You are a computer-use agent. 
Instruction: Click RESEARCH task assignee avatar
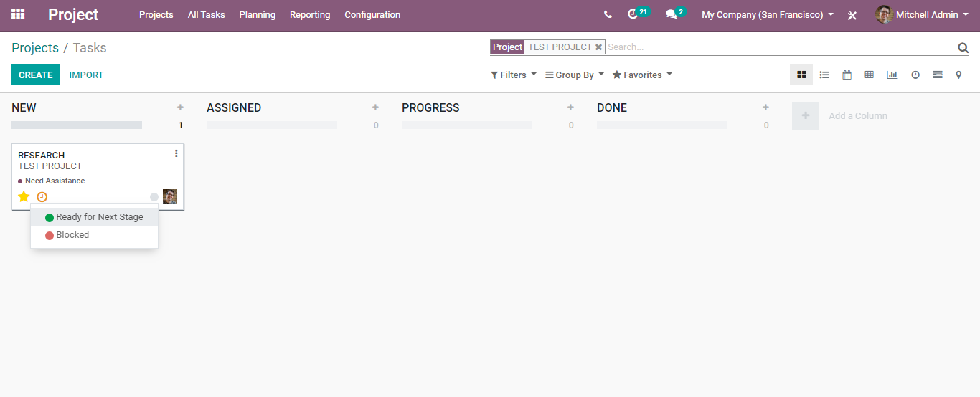coord(170,196)
